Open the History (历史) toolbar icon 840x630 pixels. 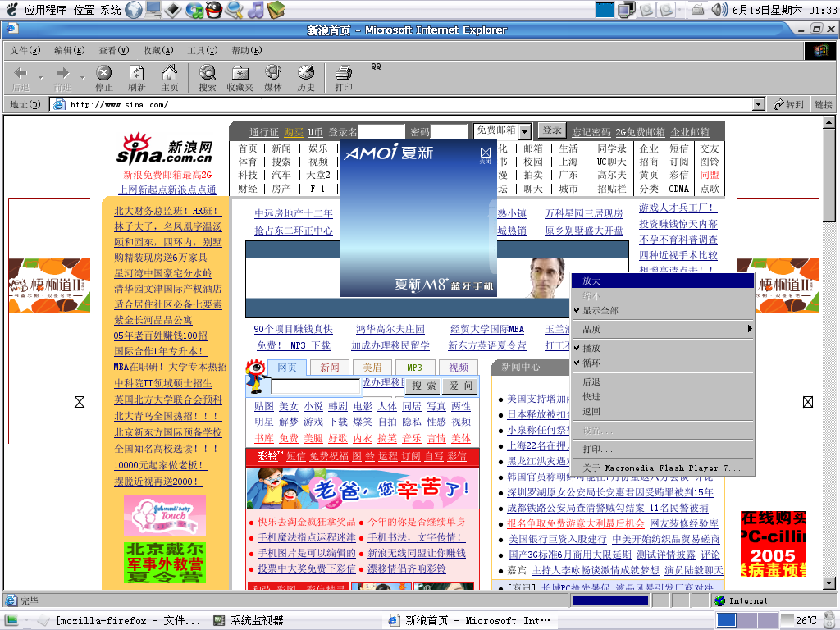click(x=306, y=78)
